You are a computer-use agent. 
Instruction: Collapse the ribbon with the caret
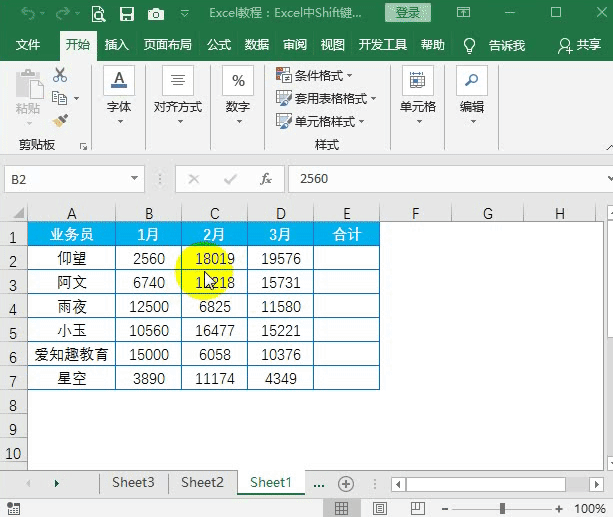[609, 148]
